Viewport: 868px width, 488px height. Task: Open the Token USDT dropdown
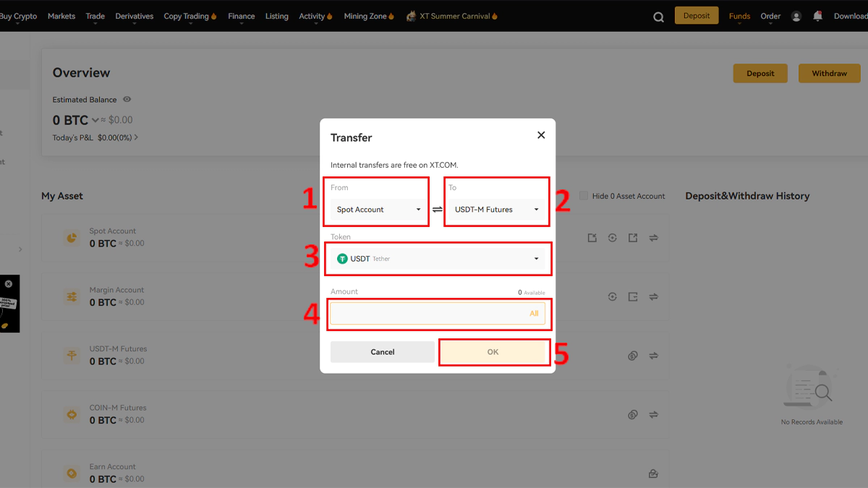(x=438, y=259)
